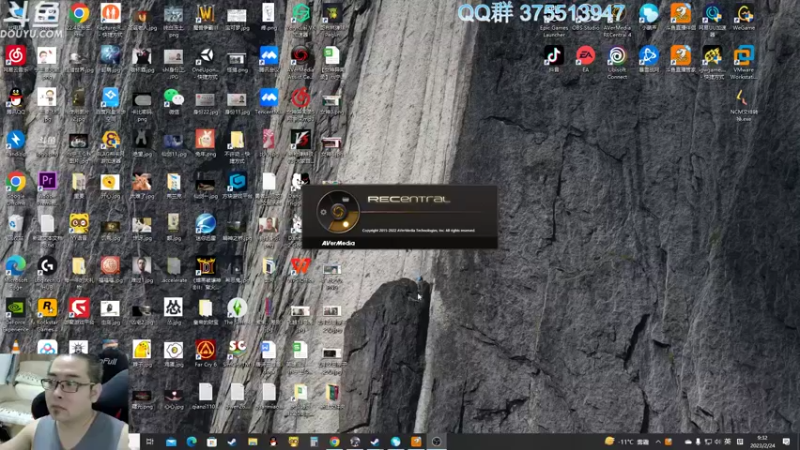
Task: Launch Google Chrome beside Premiere Pro icon
Action: [x=16, y=188]
